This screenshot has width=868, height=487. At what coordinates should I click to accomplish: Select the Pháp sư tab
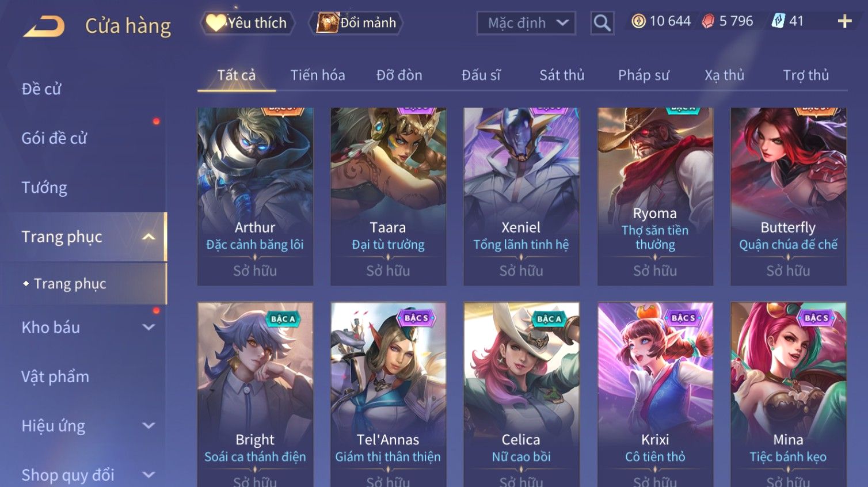(x=644, y=75)
